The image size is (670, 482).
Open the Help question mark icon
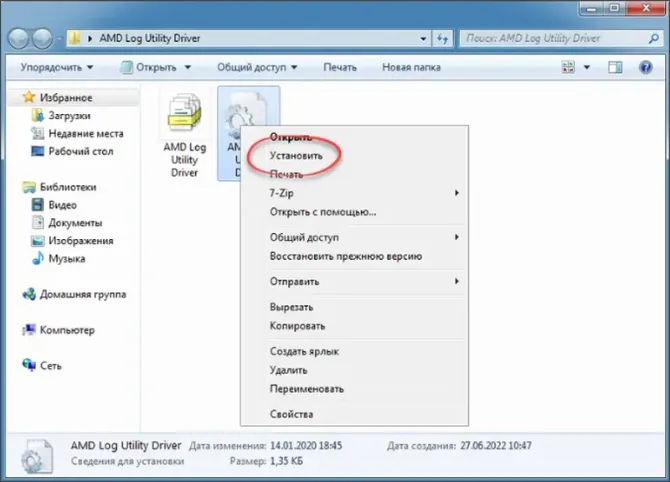coord(645,67)
